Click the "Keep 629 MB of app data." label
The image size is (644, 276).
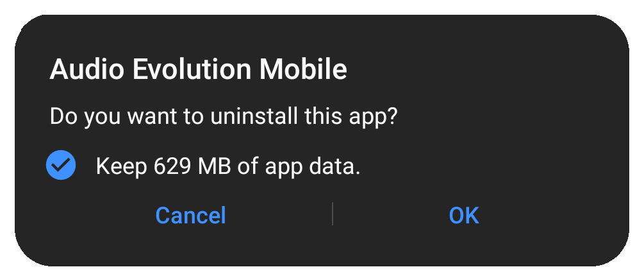[x=228, y=167]
